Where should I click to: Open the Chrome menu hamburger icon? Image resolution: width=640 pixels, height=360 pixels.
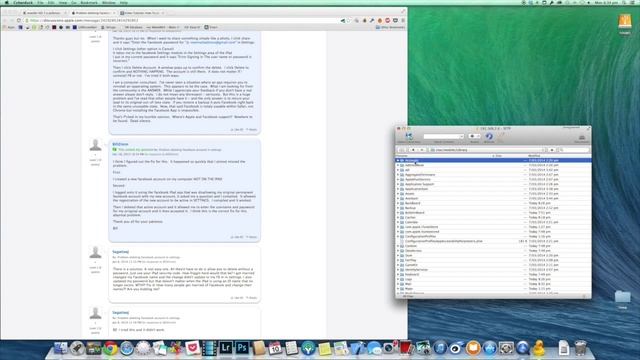coord(403,20)
